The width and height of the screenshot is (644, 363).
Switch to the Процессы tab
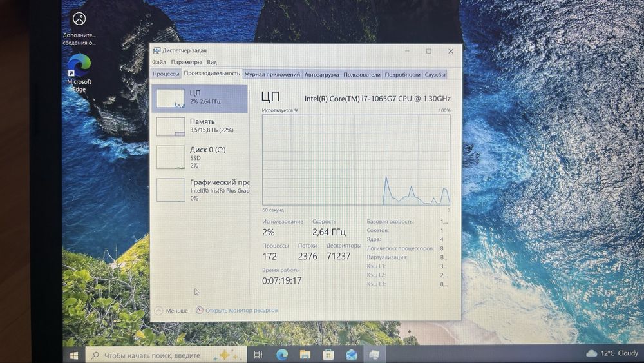pyautogui.click(x=166, y=74)
